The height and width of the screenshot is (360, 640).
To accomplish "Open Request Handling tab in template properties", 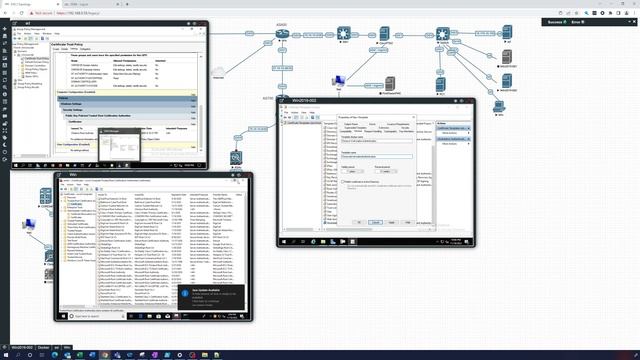I will click(x=373, y=131).
